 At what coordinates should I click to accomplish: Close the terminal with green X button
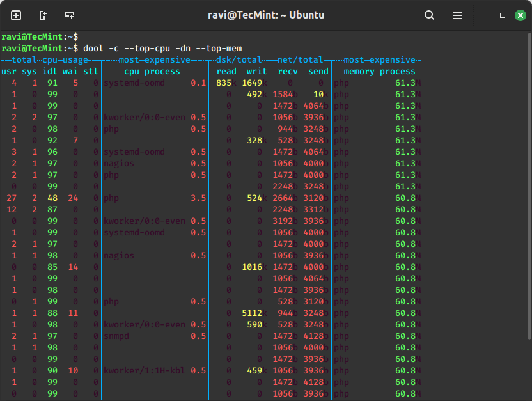pos(520,15)
